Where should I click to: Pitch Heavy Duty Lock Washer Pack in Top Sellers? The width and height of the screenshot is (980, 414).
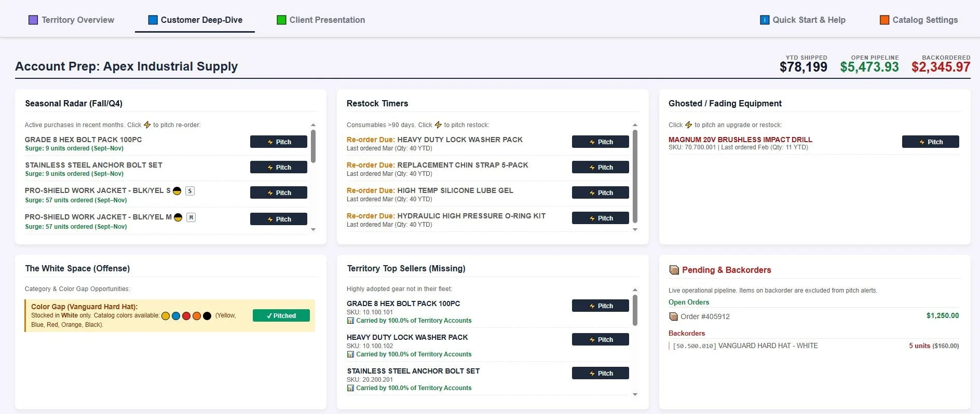click(601, 340)
